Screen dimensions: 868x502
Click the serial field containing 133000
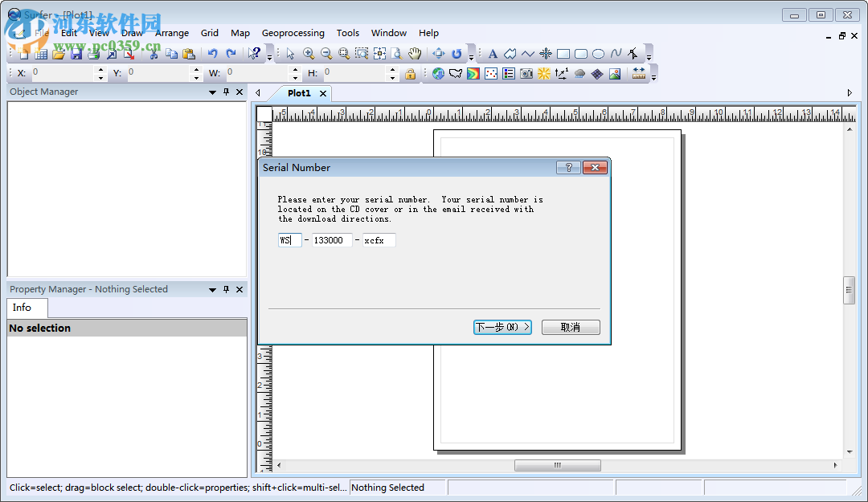point(332,240)
